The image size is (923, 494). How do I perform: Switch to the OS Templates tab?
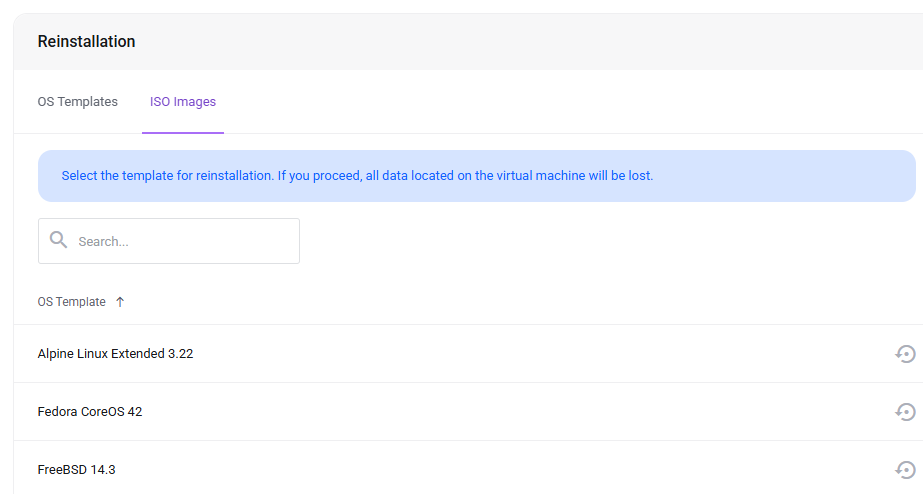[x=78, y=102]
